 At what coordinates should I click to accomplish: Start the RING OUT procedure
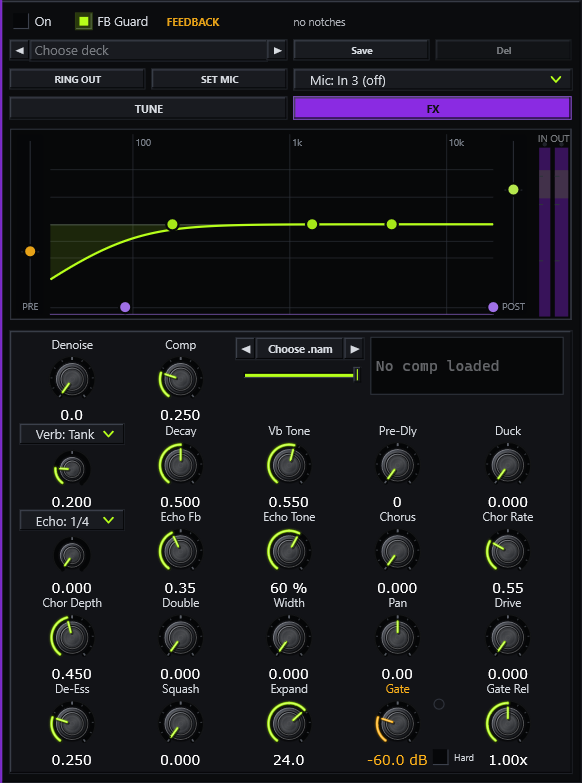[x=77, y=79]
